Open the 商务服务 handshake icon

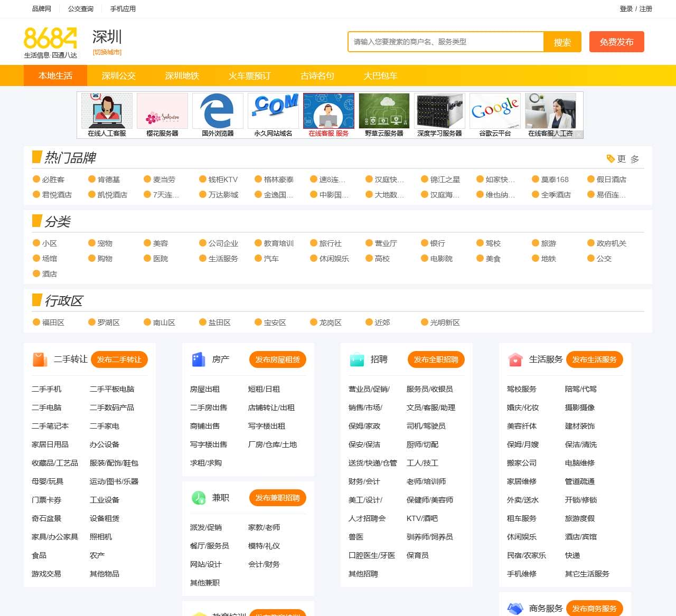click(515, 609)
